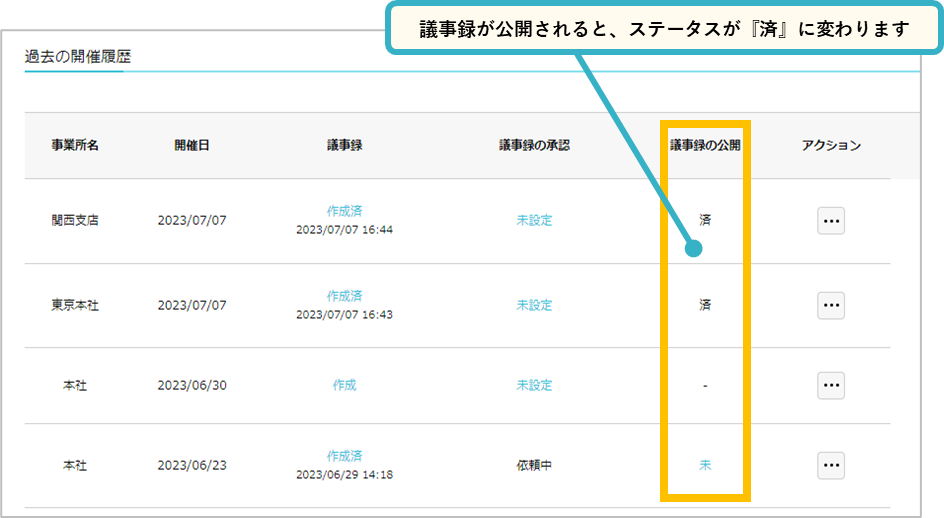The width and height of the screenshot is (944, 518).
Task: Select the 関西支店 office name cell
Action: (75, 220)
